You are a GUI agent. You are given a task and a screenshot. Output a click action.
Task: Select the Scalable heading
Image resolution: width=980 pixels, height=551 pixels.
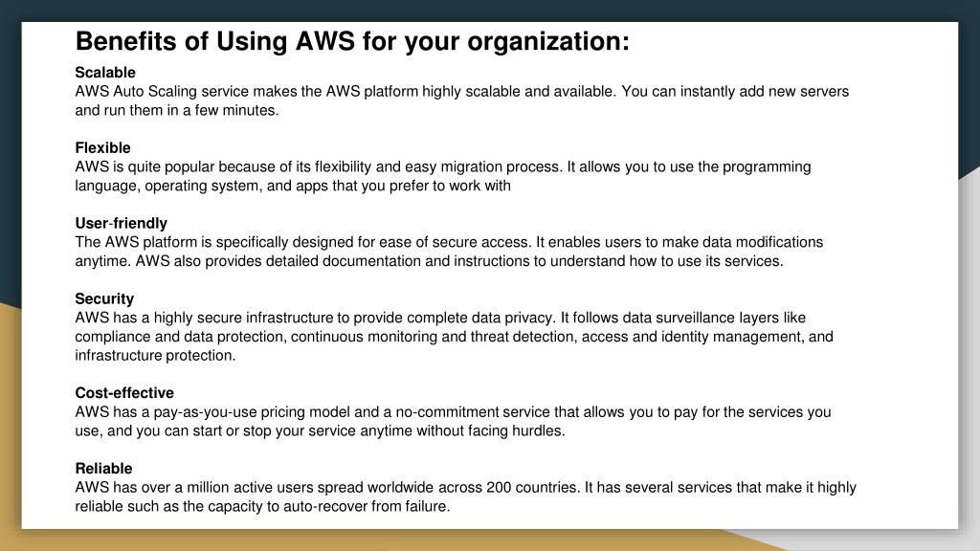[x=105, y=73]
